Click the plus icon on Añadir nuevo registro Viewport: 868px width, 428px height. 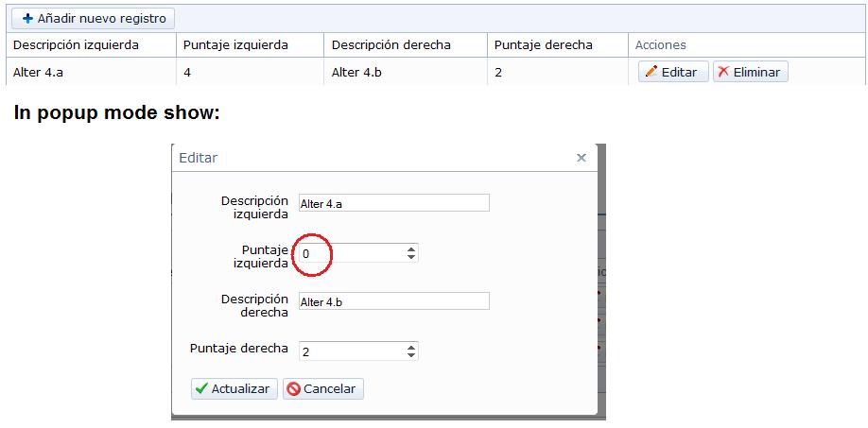[x=27, y=18]
